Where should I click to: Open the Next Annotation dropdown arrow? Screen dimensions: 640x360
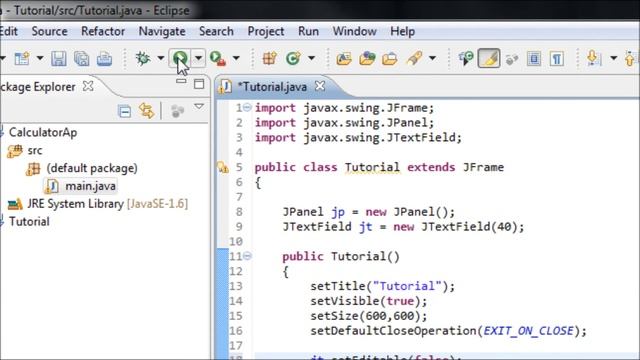(613, 58)
